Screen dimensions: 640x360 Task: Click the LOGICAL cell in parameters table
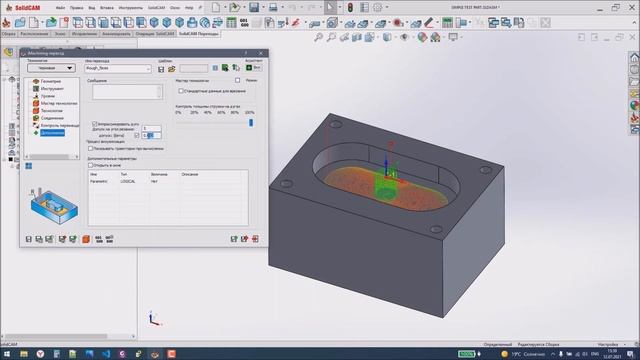tap(128, 181)
